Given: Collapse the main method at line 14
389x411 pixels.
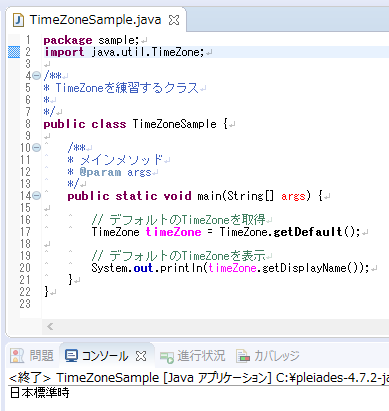Looking at the screenshot, I should (37, 196).
